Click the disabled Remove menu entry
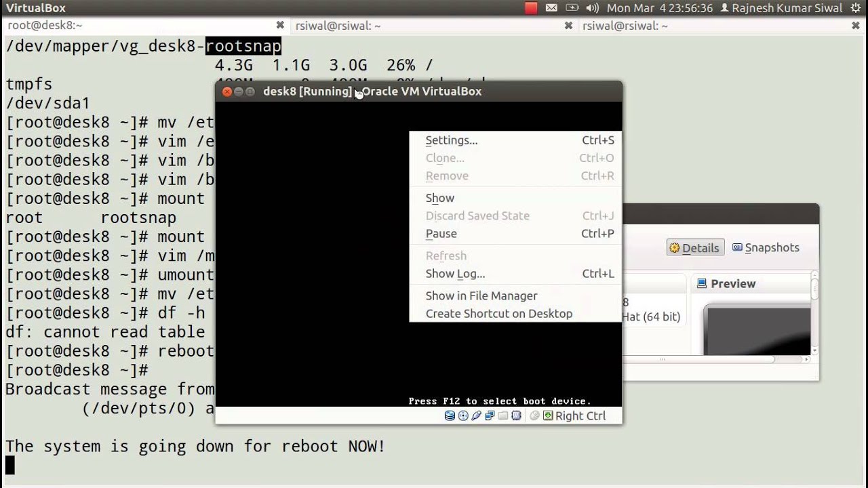The height and width of the screenshot is (488, 868). (x=515, y=176)
